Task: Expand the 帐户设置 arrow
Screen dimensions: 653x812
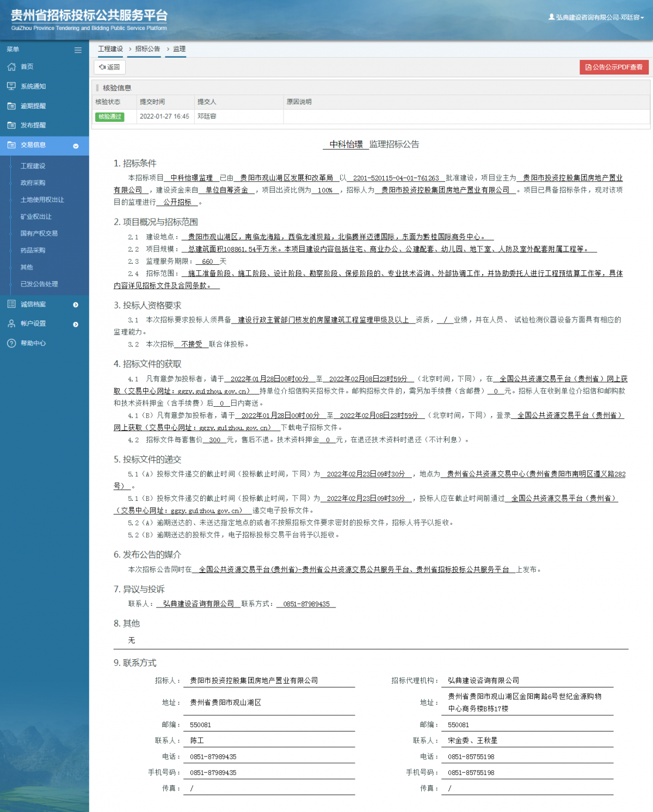Action: point(76,324)
